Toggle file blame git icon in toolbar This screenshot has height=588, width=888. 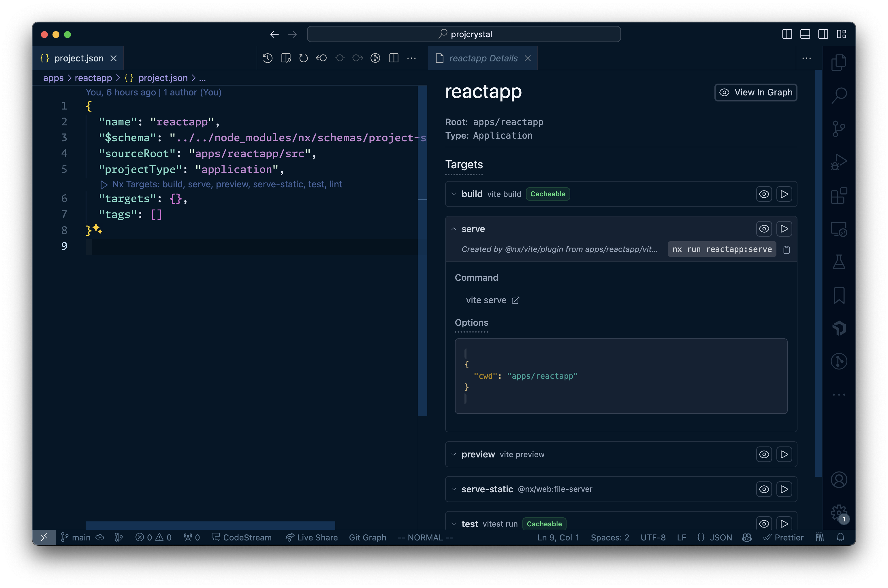(x=375, y=58)
